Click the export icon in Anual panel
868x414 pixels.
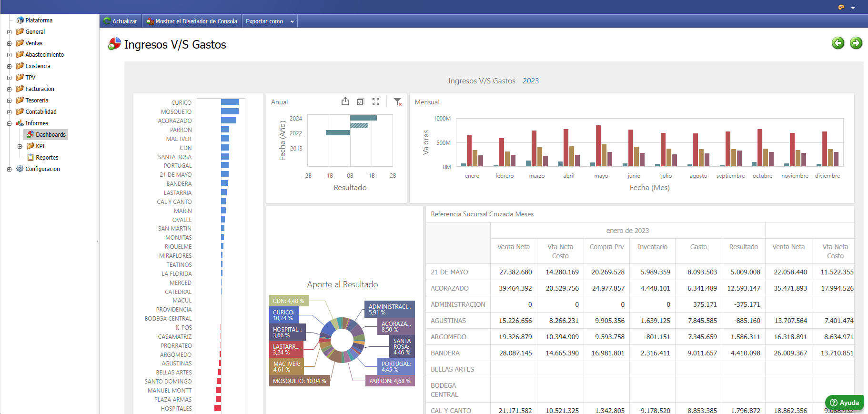click(x=345, y=101)
